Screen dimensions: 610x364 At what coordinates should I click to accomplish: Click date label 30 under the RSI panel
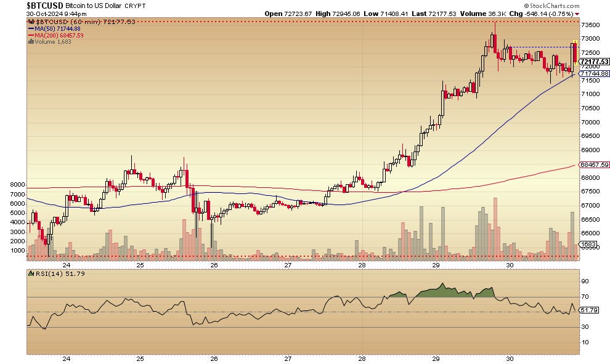(x=510, y=358)
